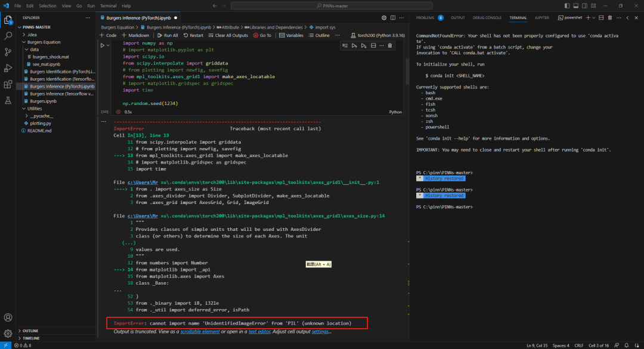Toggle secondary side bar layout icon
The height and width of the screenshot is (349, 644).
584,6
